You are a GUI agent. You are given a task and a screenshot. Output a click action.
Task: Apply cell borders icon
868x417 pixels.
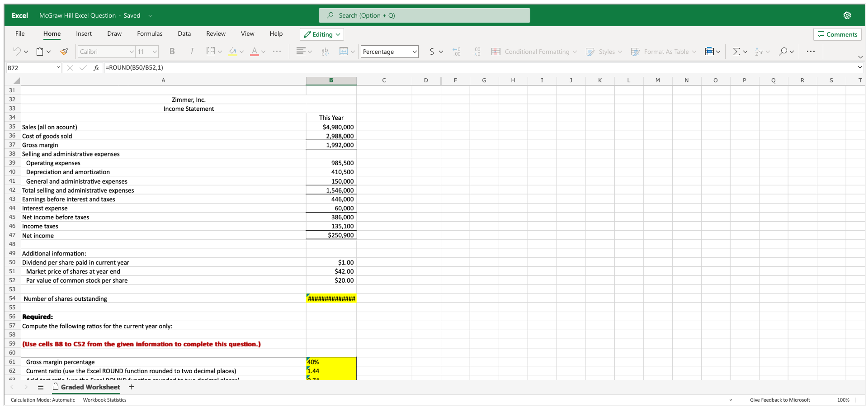pos(211,52)
